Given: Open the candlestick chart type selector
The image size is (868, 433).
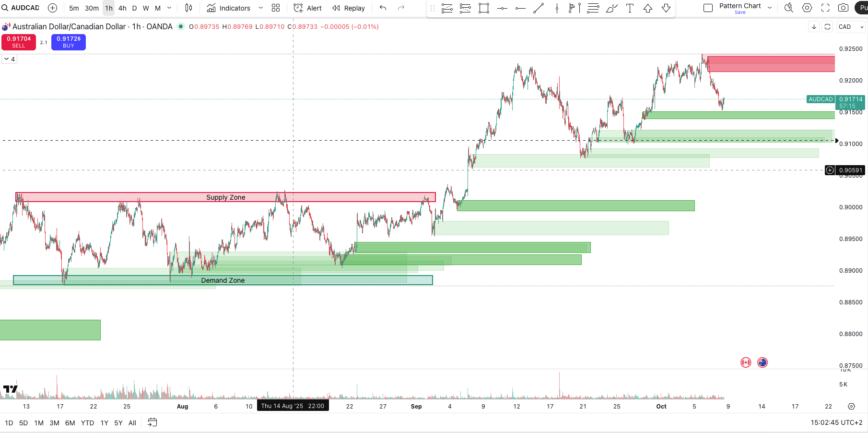Looking at the screenshot, I should tap(189, 8).
